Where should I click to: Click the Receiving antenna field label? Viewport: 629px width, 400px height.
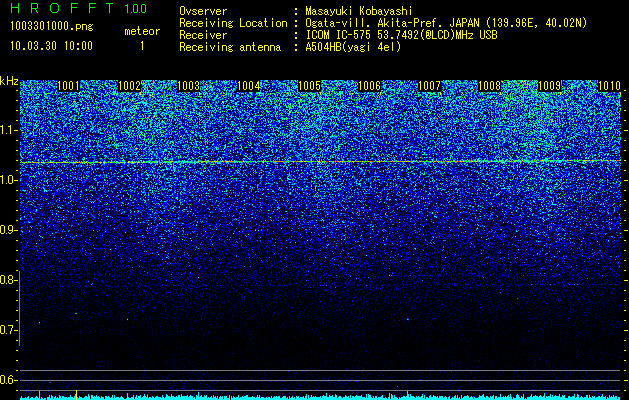[x=230, y=47]
